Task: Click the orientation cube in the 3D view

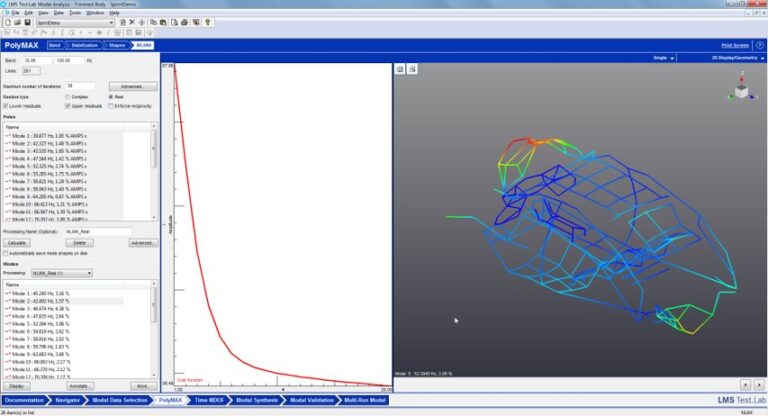Action: point(742,90)
